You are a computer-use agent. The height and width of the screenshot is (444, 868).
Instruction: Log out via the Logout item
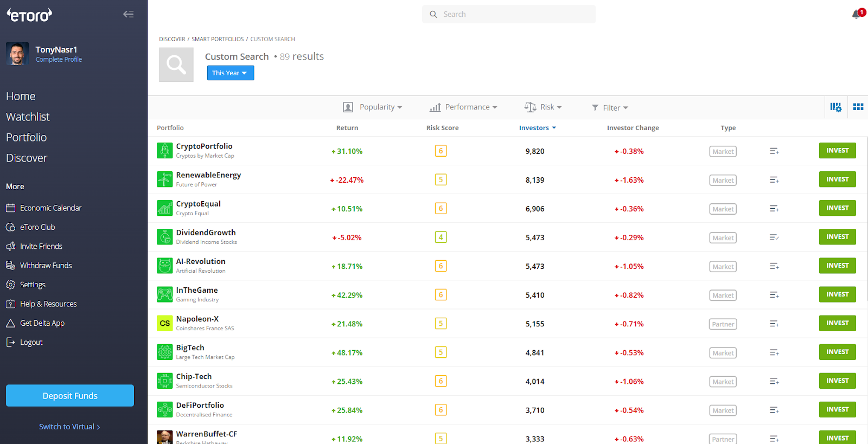tap(24, 343)
